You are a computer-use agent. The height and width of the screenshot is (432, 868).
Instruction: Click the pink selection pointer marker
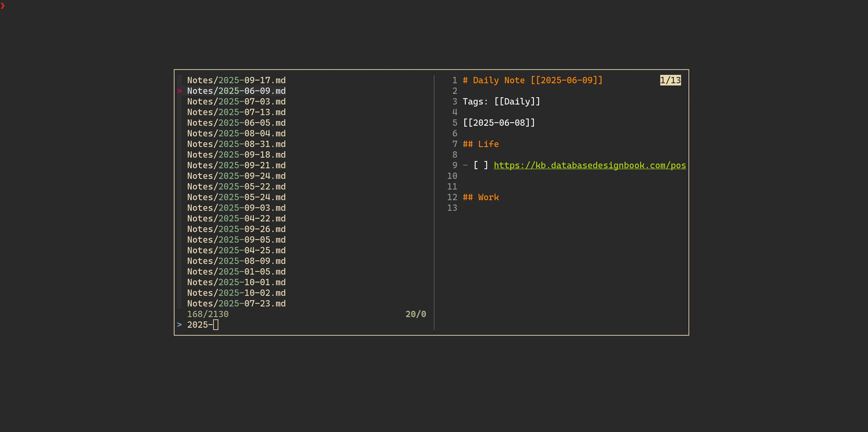(179, 91)
